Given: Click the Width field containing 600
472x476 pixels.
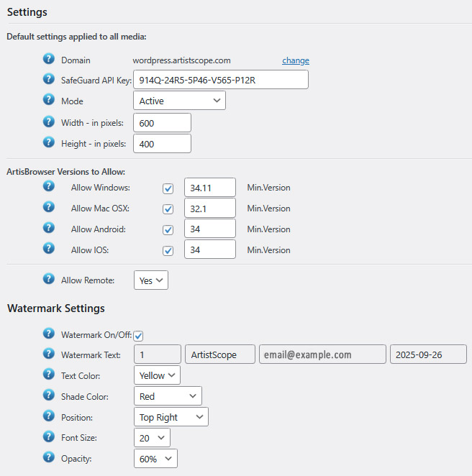Looking at the screenshot, I should (162, 123).
